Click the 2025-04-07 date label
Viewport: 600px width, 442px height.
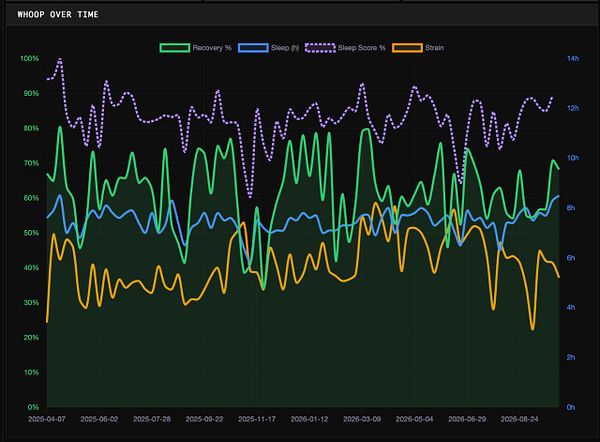point(47,419)
